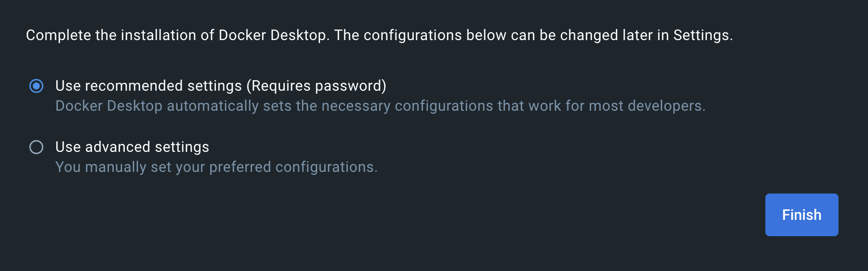Confirm installation with the blue Finish button
Viewport: 868px width, 271px height.
click(x=802, y=215)
